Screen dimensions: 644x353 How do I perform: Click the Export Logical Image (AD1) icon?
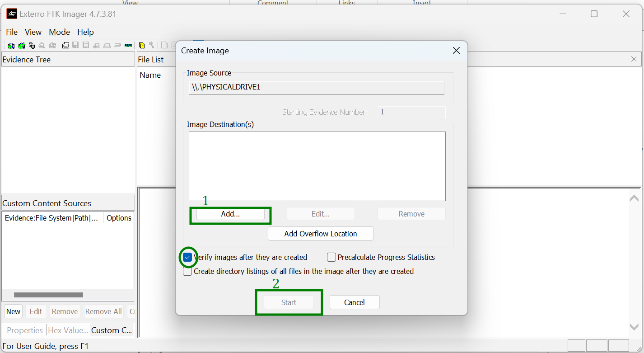86,45
